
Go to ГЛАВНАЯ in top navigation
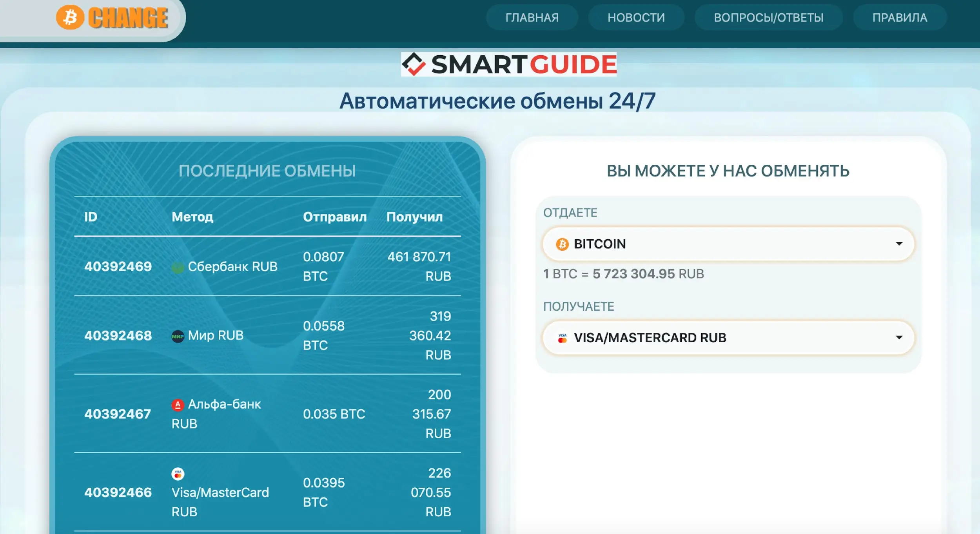(532, 18)
